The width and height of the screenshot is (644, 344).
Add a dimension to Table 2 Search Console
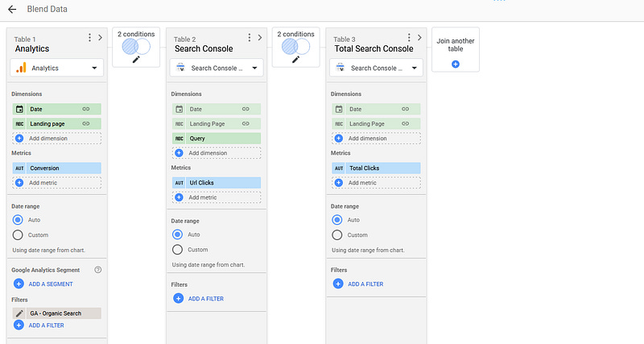(x=217, y=153)
